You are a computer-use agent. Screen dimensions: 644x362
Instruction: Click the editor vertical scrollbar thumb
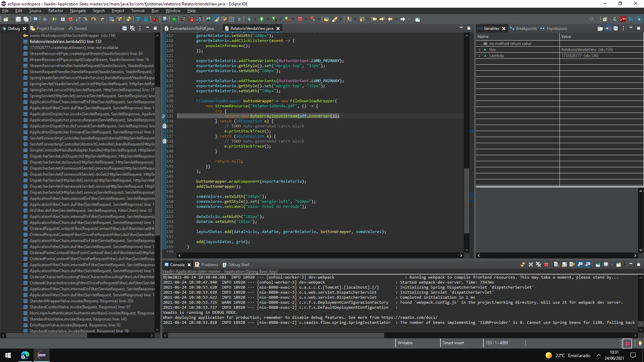[x=467, y=200]
